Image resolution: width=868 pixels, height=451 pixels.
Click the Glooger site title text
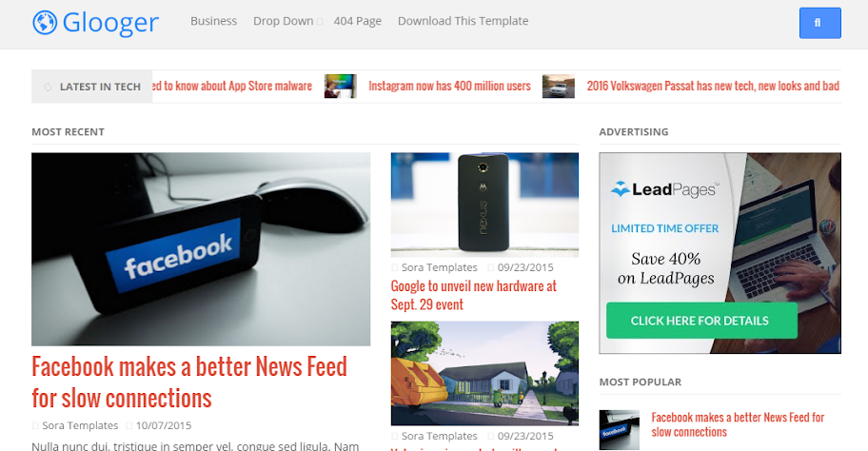point(110,23)
